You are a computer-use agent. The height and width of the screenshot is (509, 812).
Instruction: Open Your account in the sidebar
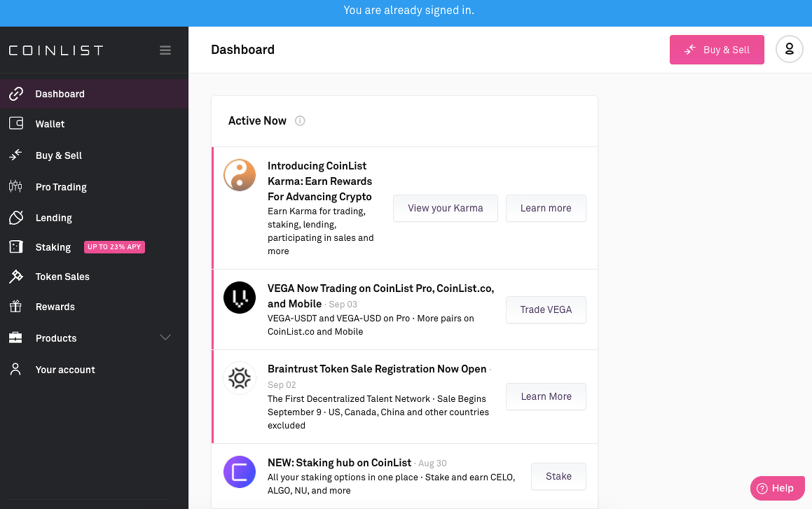(94, 370)
